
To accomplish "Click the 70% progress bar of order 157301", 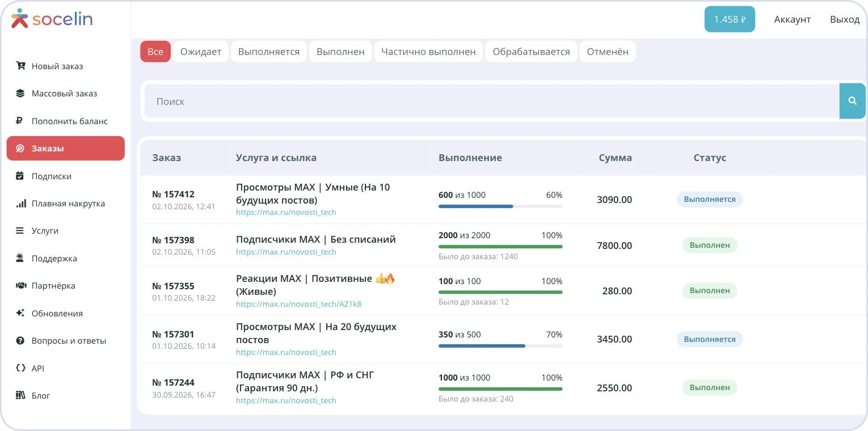I will [x=500, y=346].
